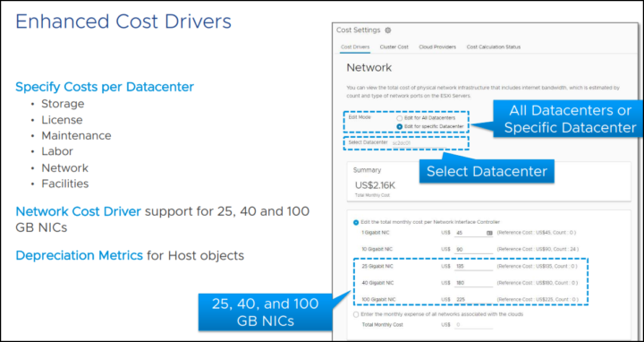
Task: Click the 'Depreciation Metrics' blue text
Action: pyautogui.click(x=79, y=256)
